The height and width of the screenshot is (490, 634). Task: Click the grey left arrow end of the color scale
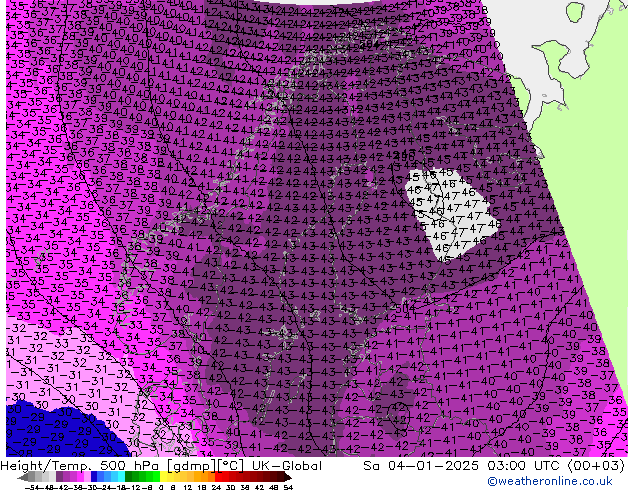point(23,477)
